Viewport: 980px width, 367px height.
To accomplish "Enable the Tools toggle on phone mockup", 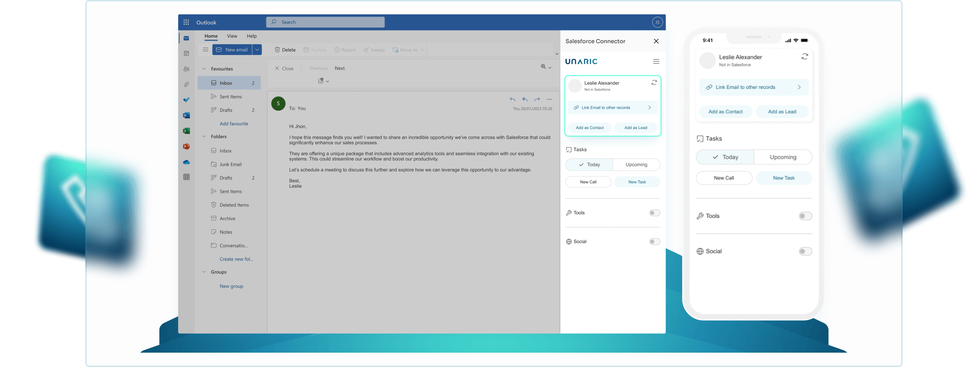I will pyautogui.click(x=805, y=216).
